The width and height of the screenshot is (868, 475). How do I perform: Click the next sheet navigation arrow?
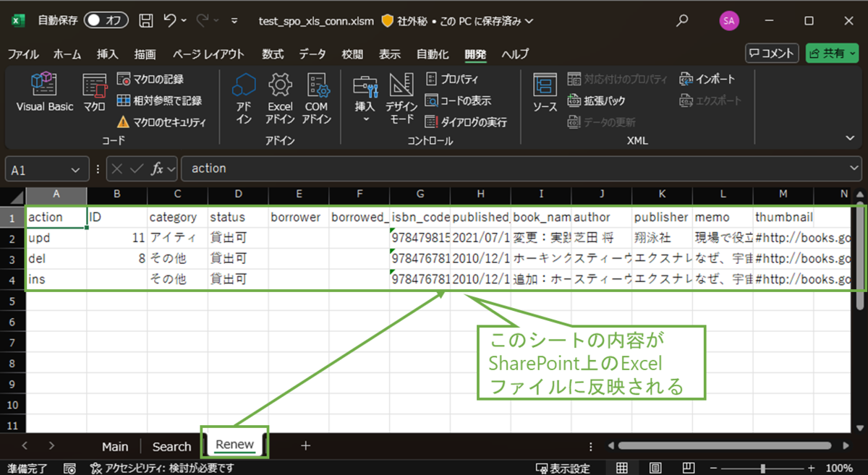tap(51, 446)
